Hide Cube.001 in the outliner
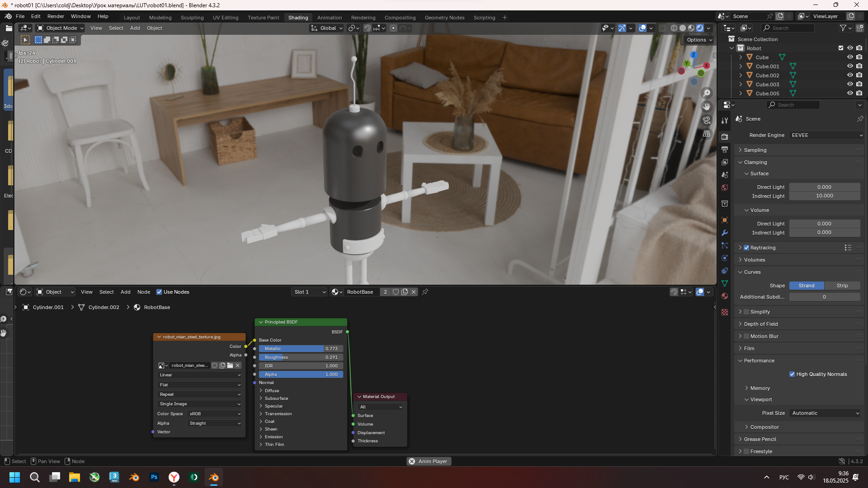Image resolution: width=868 pixels, height=488 pixels. (850, 66)
